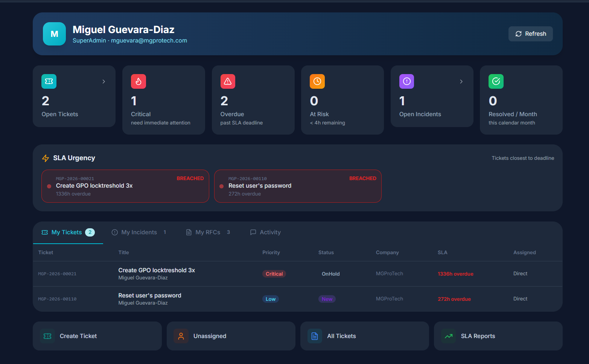Open breached card Reset user's password

(x=298, y=186)
